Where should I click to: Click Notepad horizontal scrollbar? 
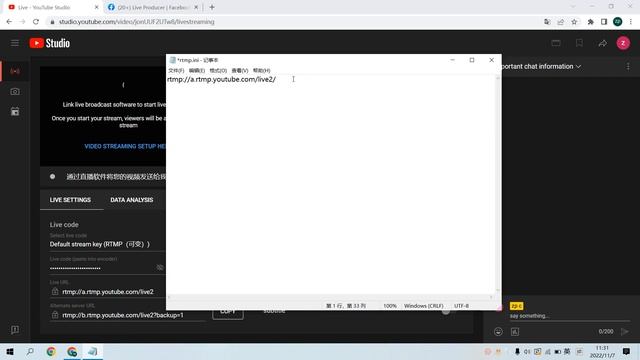[x=330, y=297]
